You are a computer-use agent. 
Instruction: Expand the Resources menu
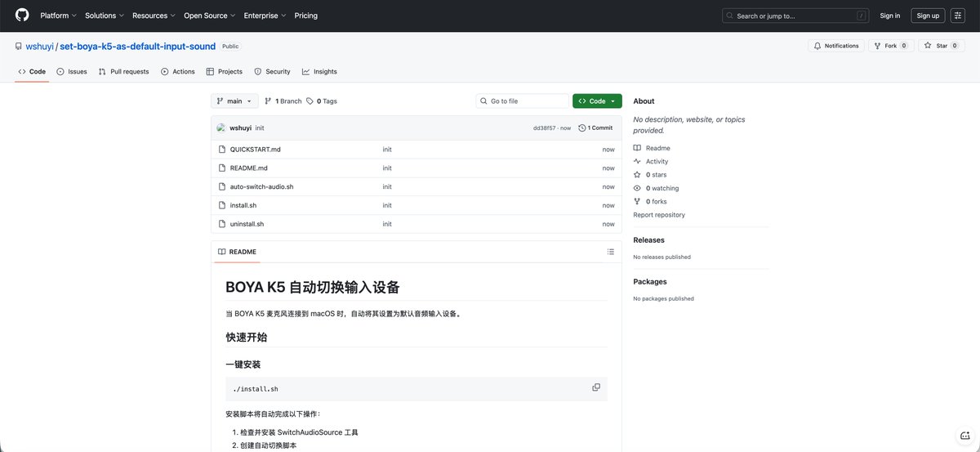[154, 16]
